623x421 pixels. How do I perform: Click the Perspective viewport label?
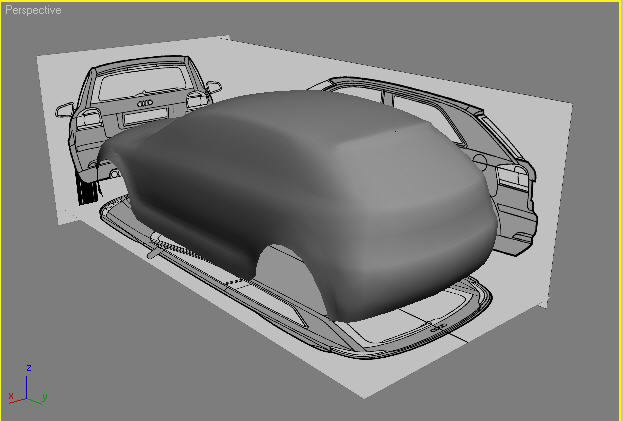coord(33,10)
